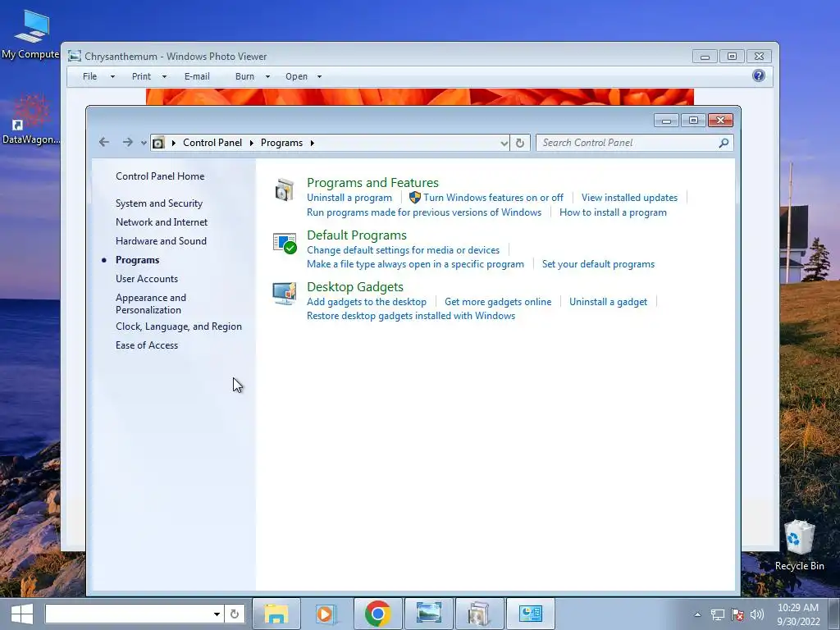Open Set your default programs link
This screenshot has width=840, height=630.
(598, 264)
